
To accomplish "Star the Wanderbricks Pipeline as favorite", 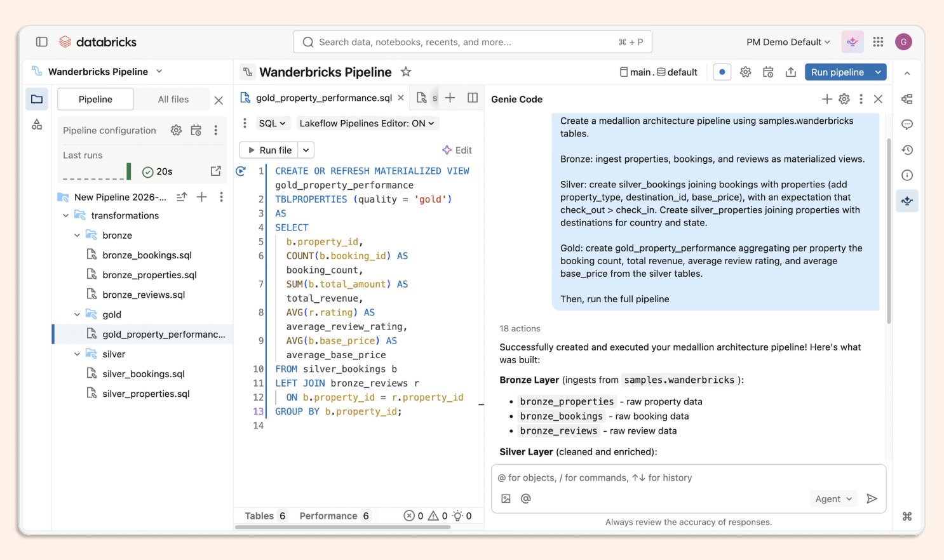I will (x=406, y=72).
